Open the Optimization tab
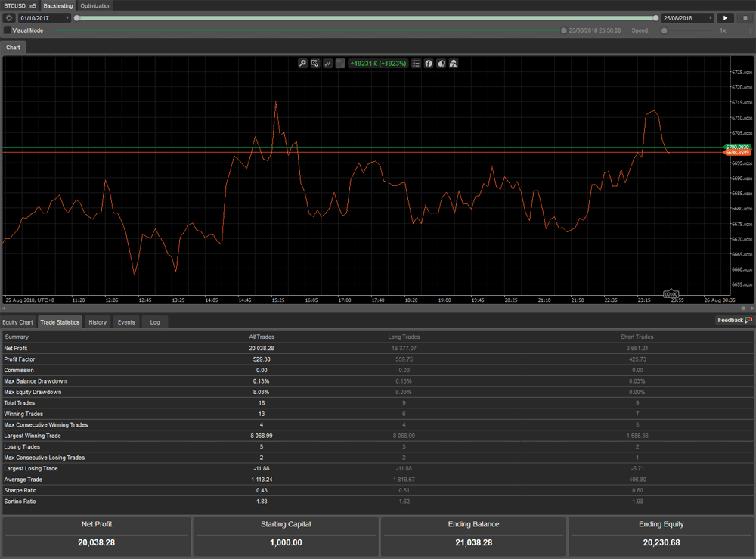This screenshot has width=756, height=559. [95, 6]
